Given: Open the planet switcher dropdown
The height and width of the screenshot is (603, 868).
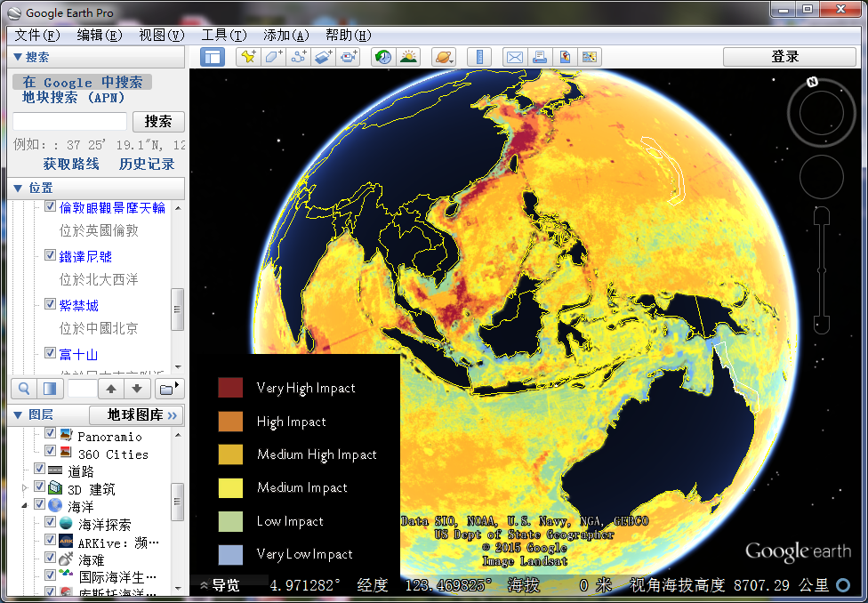Looking at the screenshot, I should coord(444,57).
